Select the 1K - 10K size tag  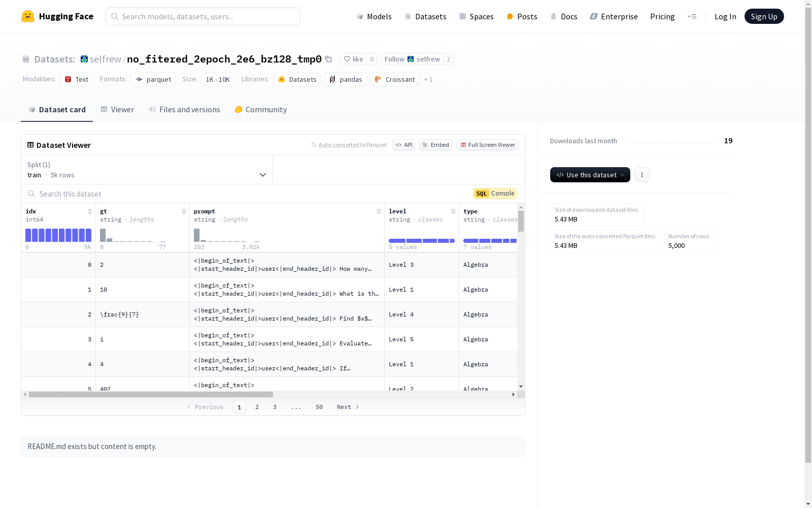(x=218, y=79)
